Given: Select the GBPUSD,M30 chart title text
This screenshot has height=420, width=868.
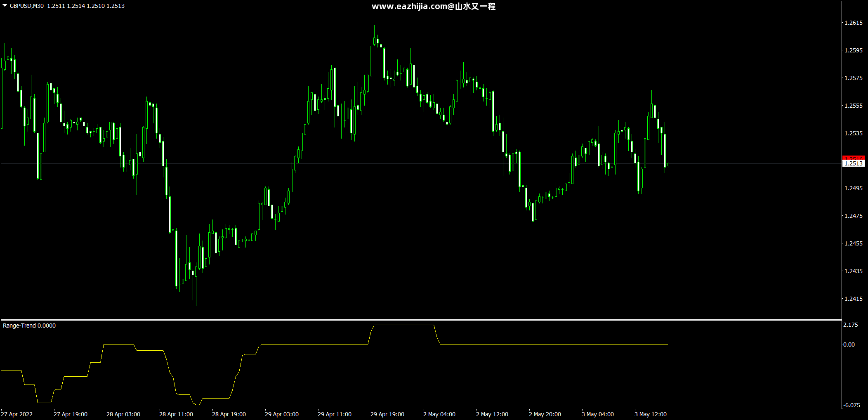Looking at the screenshot, I should click(x=26, y=6).
